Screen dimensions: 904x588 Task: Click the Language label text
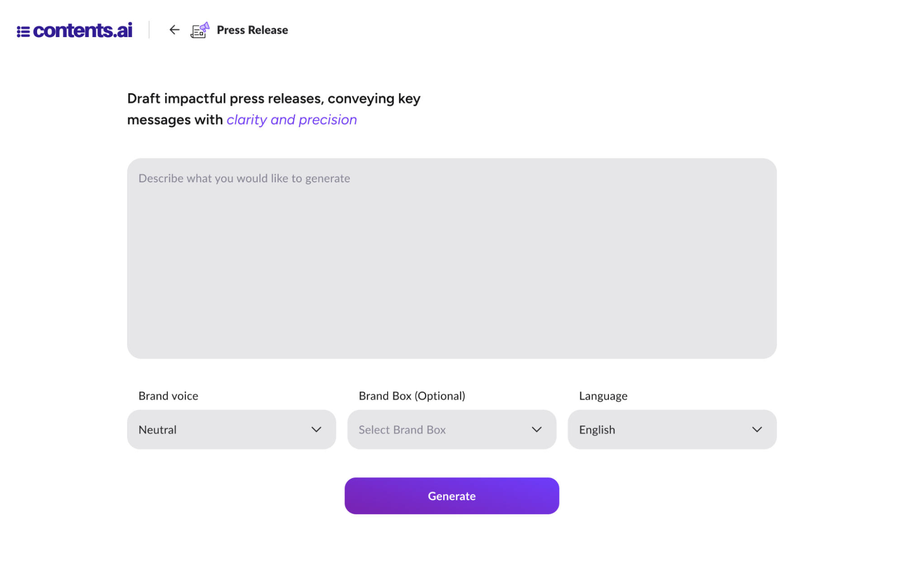pos(602,395)
